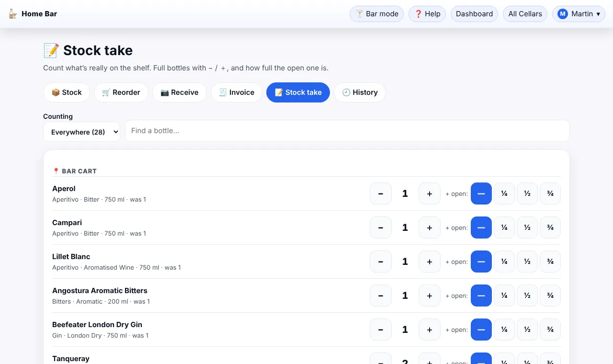This screenshot has height=364, width=613.
Task: Click the Home Bar bottle logo icon
Action: 13,14
